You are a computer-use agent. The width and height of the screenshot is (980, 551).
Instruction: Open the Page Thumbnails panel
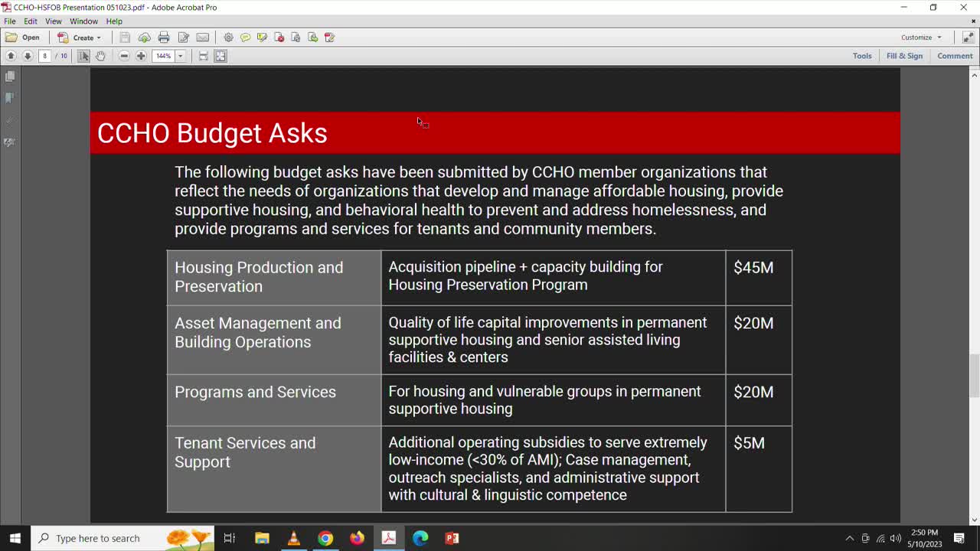10,76
